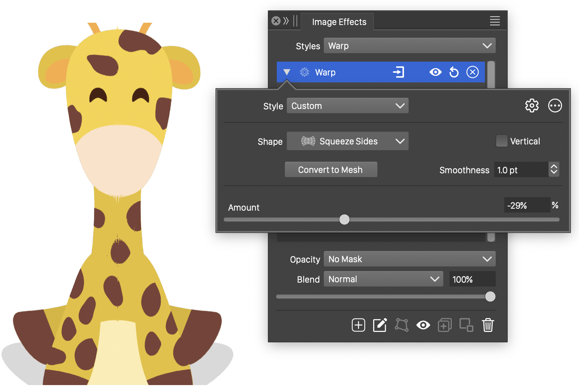Remove the Warp effect using the X icon
This screenshot has width=579, height=392.
472,72
